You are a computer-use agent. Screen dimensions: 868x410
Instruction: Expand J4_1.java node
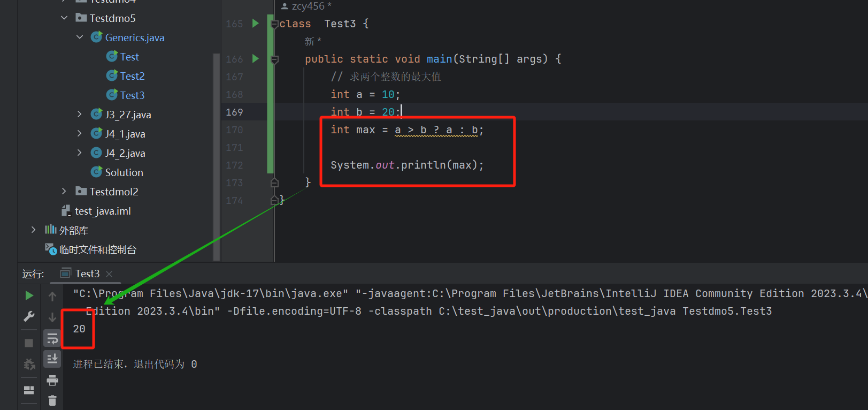point(80,133)
